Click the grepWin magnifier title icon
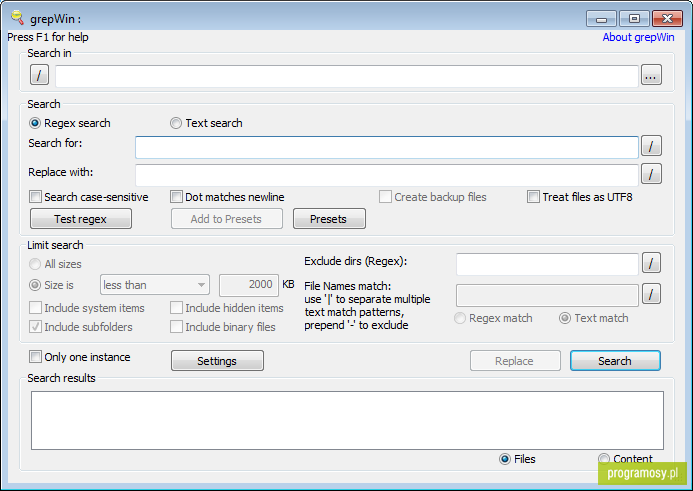 point(17,18)
